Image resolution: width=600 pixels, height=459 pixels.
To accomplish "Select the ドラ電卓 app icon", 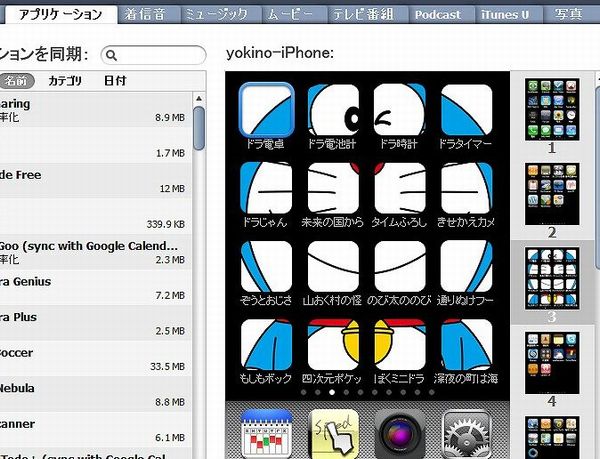I will tap(266, 110).
